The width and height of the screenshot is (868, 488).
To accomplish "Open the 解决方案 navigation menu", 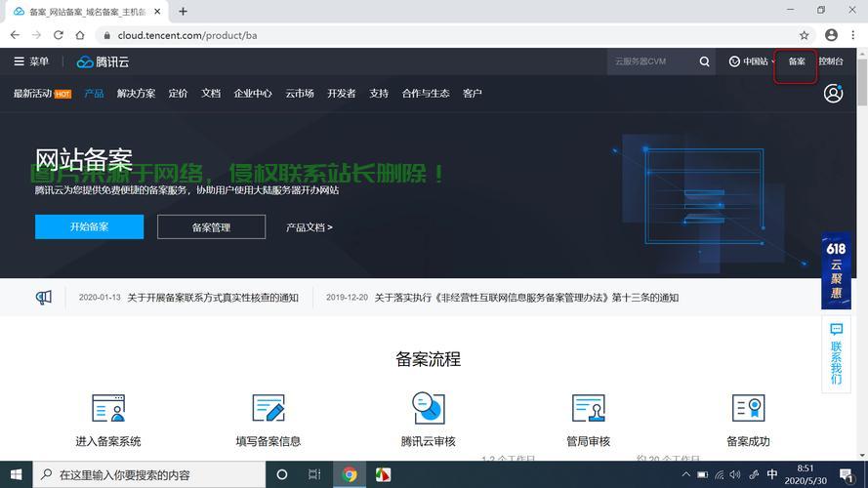I will pos(136,94).
